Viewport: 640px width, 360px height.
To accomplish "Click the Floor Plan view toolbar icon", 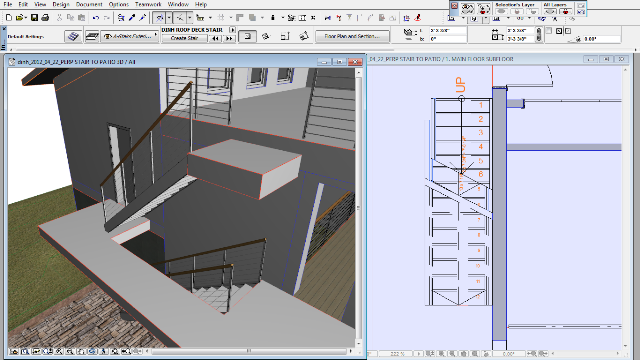I will pyautogui.click(x=451, y=18).
